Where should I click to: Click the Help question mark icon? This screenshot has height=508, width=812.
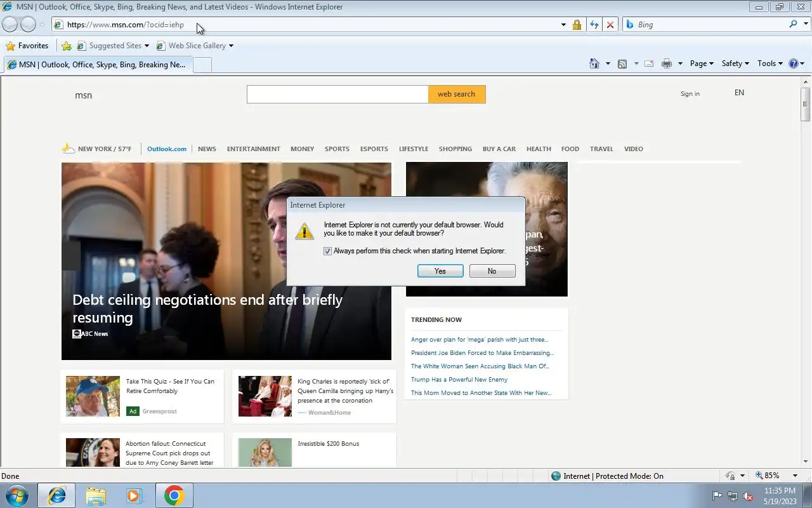[794, 63]
